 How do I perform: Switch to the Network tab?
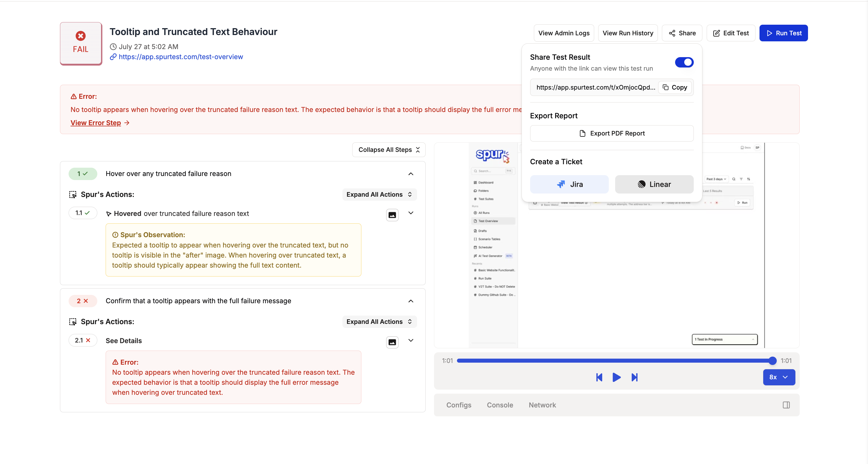(x=542, y=405)
